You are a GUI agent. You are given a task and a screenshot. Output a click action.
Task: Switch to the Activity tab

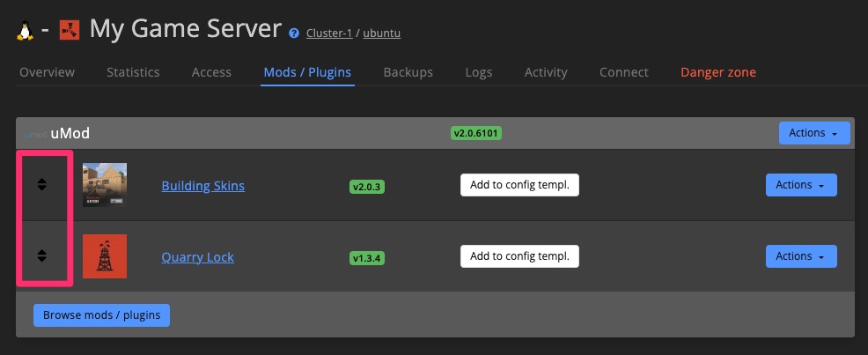tap(546, 72)
